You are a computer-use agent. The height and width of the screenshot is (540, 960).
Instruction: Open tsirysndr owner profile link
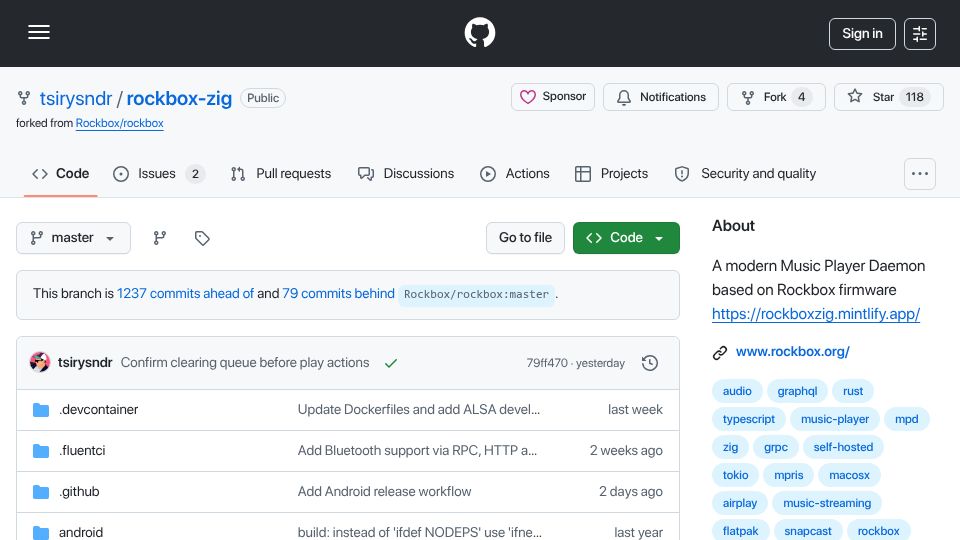pyautogui.click(x=76, y=98)
